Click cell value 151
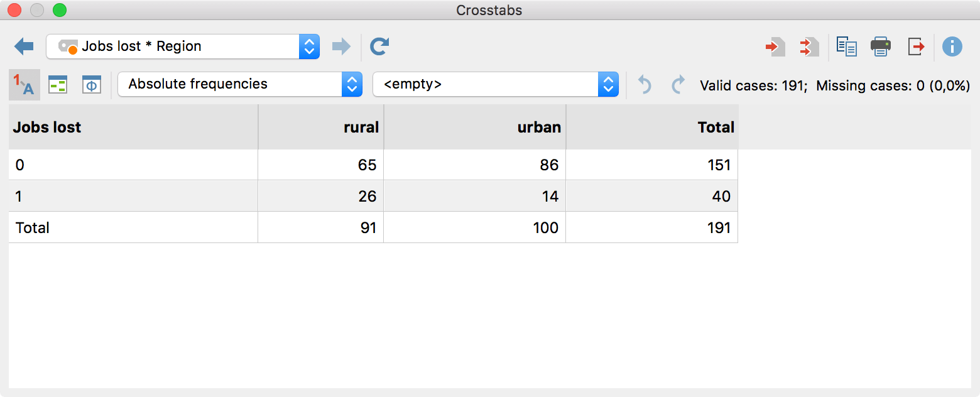The width and height of the screenshot is (980, 397). [652, 165]
